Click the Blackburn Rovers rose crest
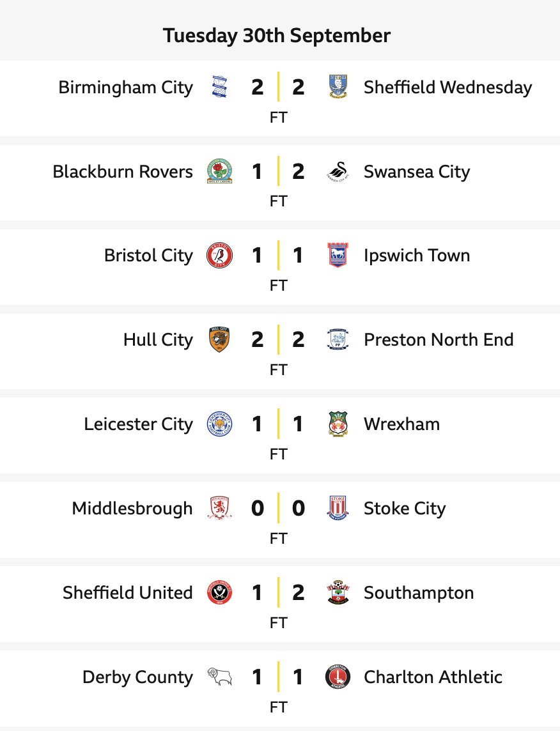The image size is (560, 731). [219, 171]
